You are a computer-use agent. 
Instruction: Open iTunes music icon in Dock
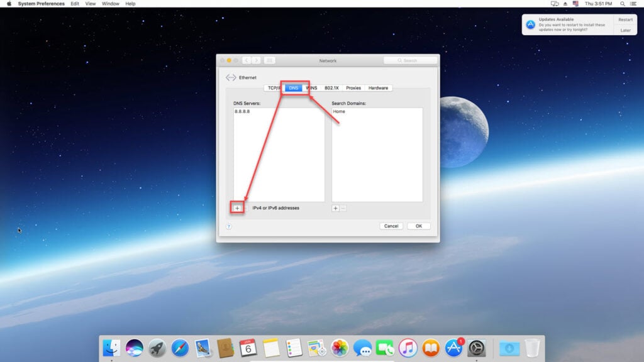(408, 348)
